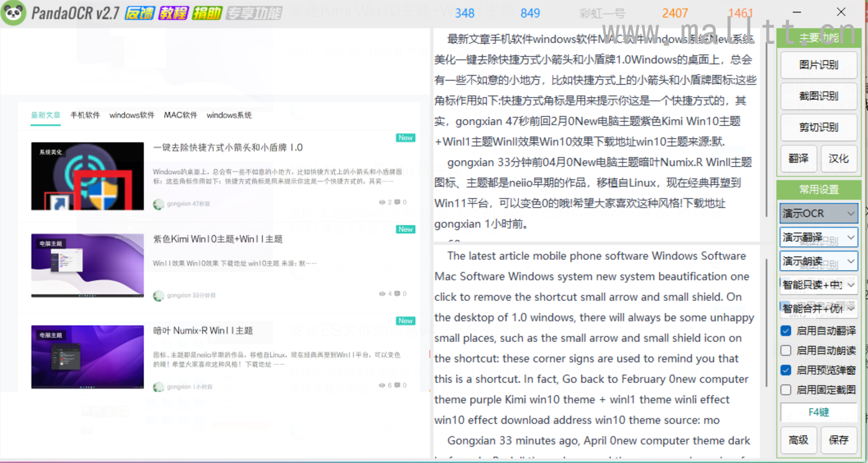Click comment icon on 暗叶 Numix article
This screenshot has width=868, height=463.
[x=397, y=385]
